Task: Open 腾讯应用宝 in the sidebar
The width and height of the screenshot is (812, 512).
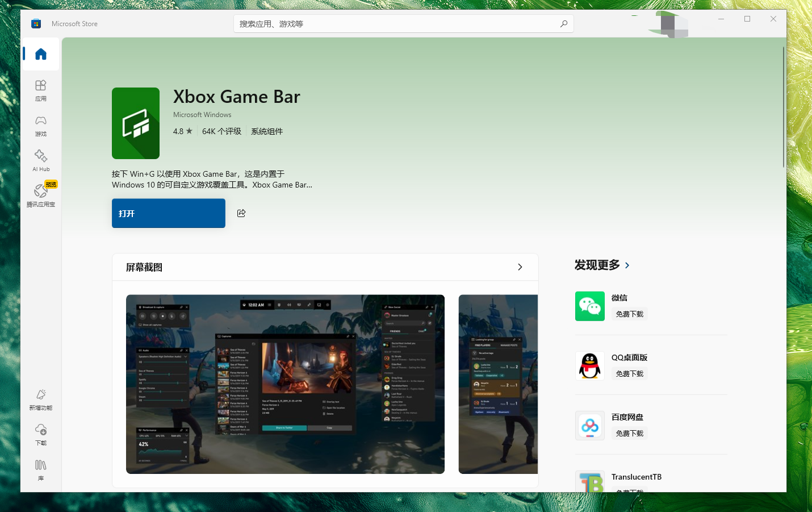Action: click(40, 195)
